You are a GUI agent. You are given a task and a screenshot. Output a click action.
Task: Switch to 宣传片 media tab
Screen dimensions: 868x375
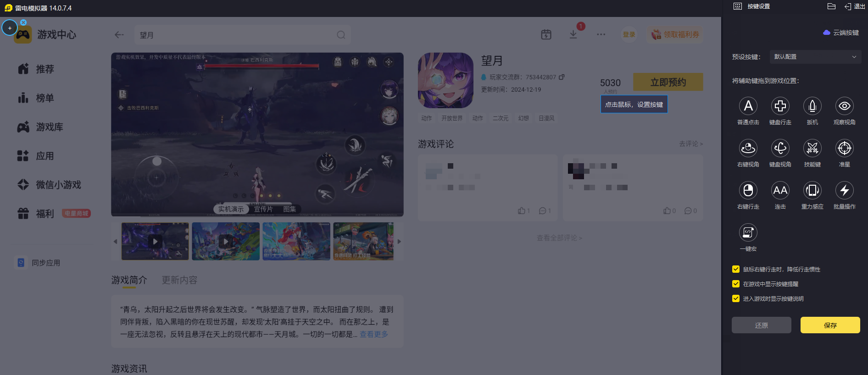[x=263, y=209]
